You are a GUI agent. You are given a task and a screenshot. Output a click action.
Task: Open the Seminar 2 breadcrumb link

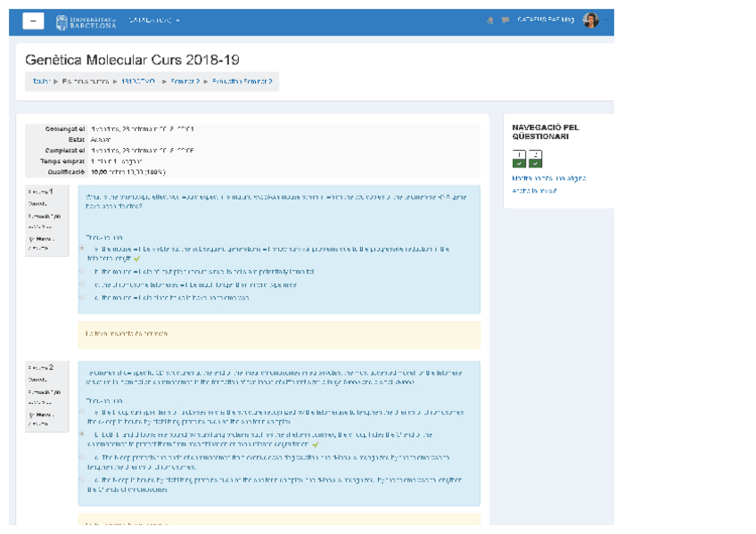click(x=185, y=81)
